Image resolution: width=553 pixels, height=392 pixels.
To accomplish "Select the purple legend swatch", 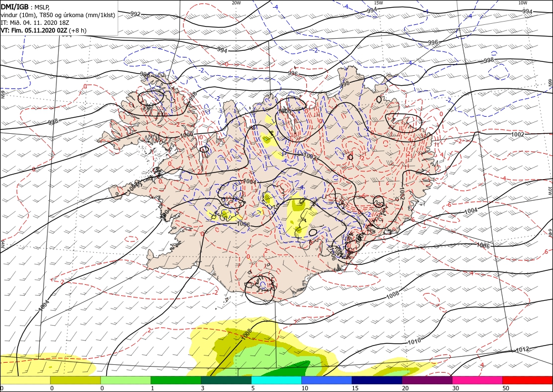I will pyautogui.click(x=427, y=380).
